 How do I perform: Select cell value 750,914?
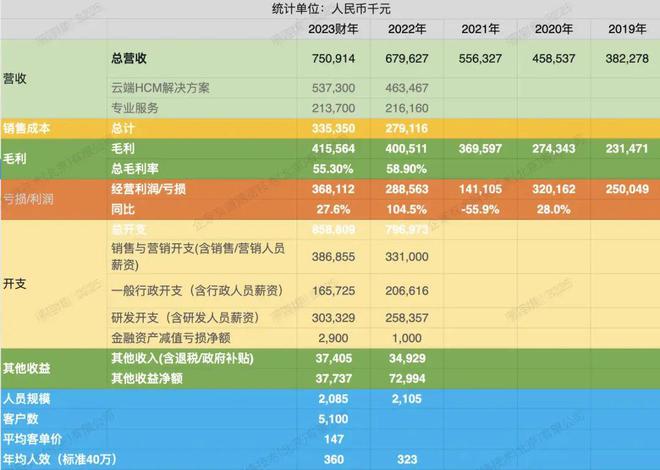(x=333, y=58)
